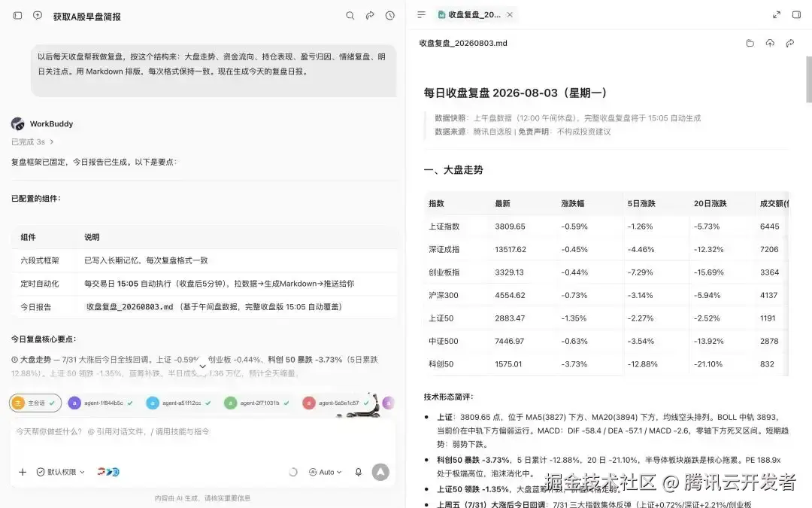Start voice input with the microphone icon
812x508 pixels.
tap(358, 472)
